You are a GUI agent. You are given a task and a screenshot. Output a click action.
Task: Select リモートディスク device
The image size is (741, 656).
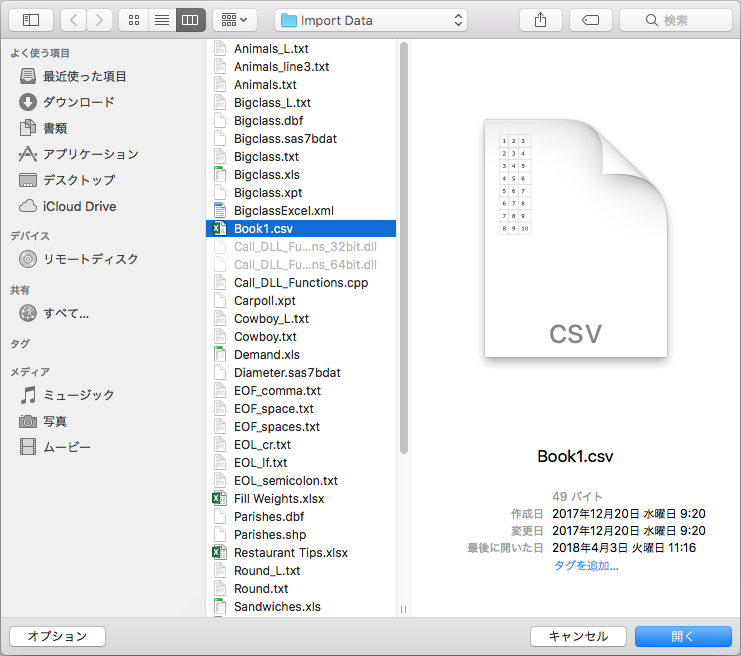click(78, 259)
